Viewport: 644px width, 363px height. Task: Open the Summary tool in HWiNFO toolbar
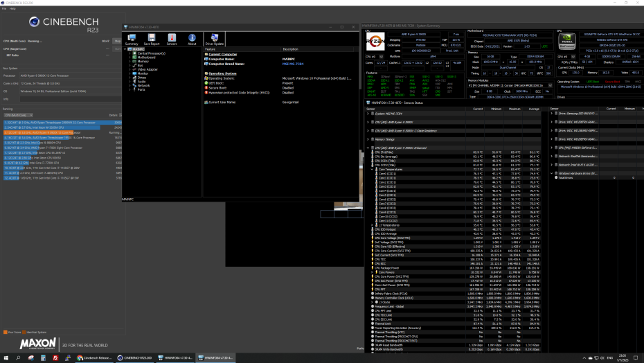pyautogui.click(x=132, y=39)
